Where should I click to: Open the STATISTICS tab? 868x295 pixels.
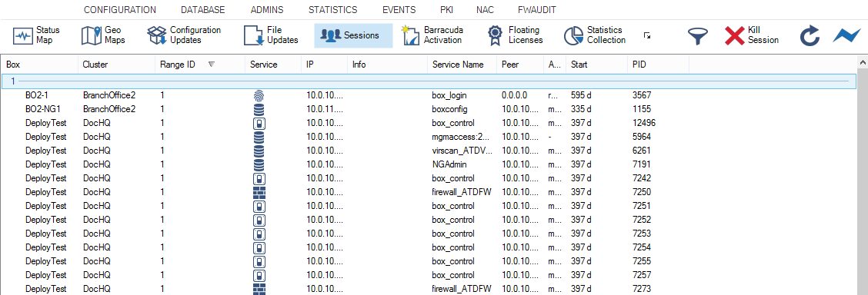pyautogui.click(x=332, y=9)
